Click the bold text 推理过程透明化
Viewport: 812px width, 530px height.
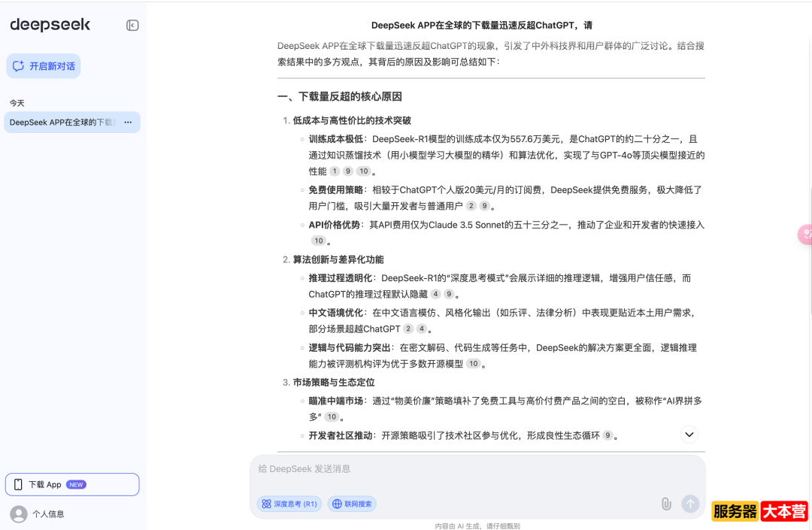tap(341, 278)
